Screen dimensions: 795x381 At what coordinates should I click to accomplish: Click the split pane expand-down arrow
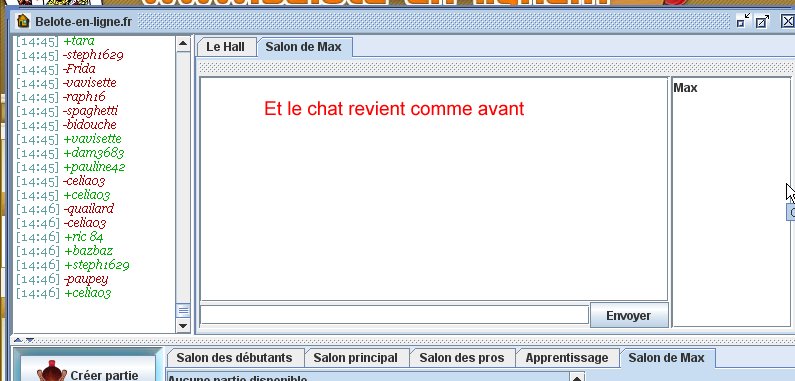click(x=29, y=340)
